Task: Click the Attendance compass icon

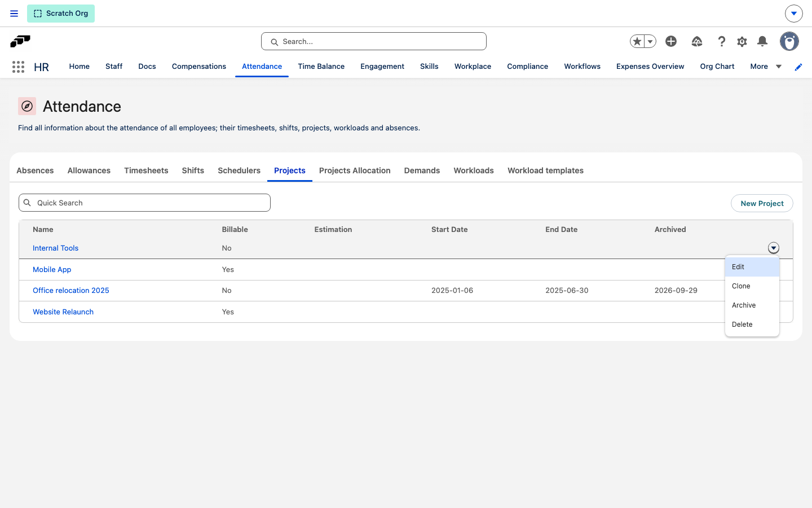Action: (27, 106)
